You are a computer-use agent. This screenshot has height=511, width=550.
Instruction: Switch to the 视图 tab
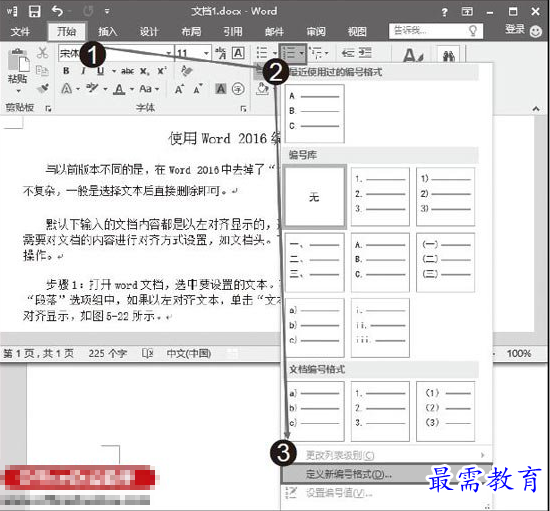pyautogui.click(x=357, y=32)
